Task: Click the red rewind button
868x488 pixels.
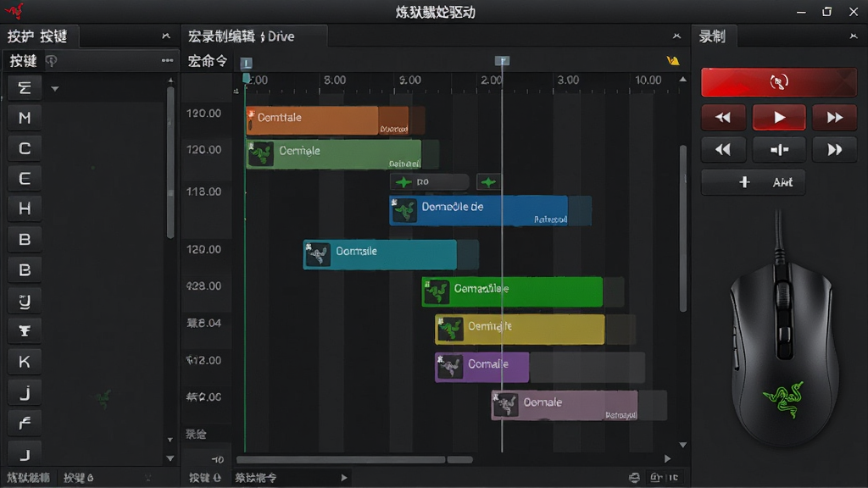Action: pos(723,117)
